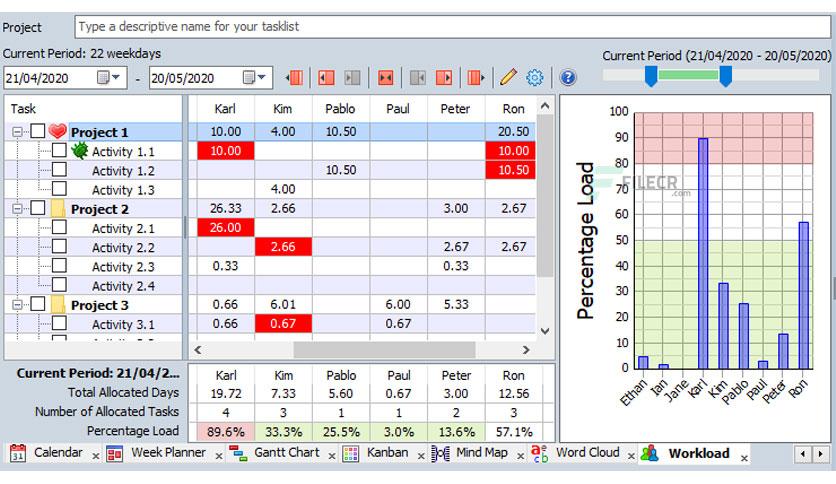836x484 pixels.
Task: Click the greyed move-start-later icon
Action: pos(352,78)
